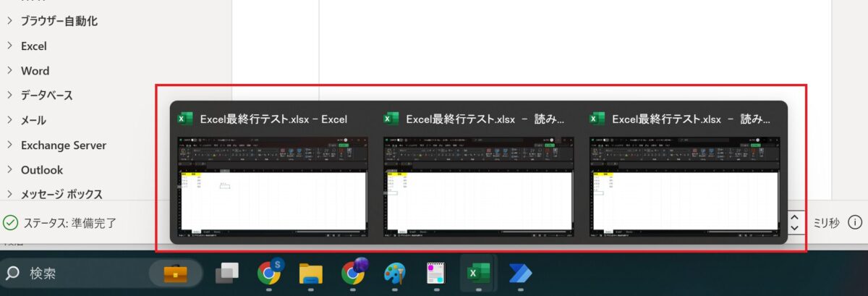This screenshot has width=868, height=296.
Task: Open Power Automate from the taskbar
Action: point(519,273)
